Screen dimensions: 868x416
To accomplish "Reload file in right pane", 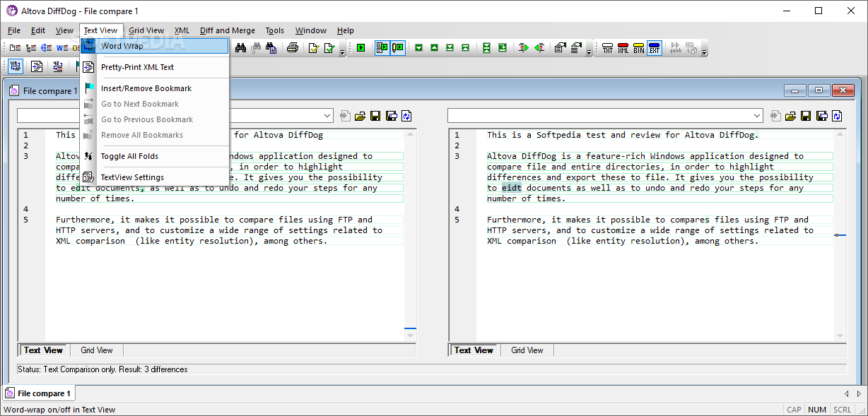I will point(838,116).
